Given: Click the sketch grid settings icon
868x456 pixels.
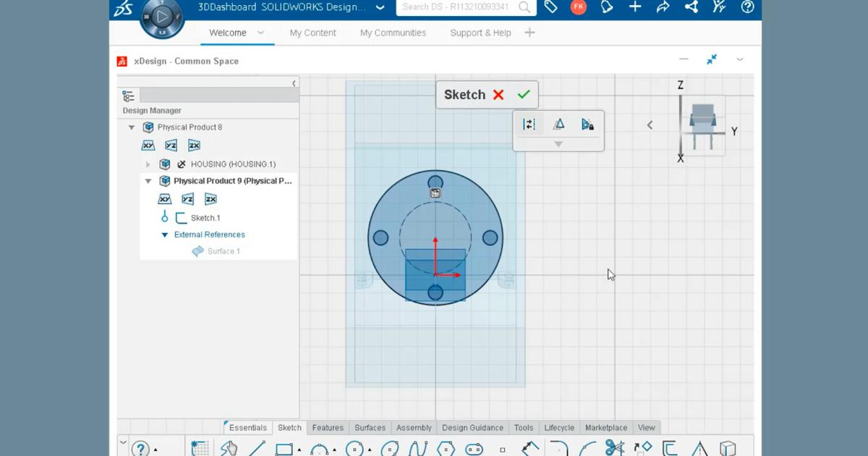Looking at the screenshot, I should click(200, 447).
